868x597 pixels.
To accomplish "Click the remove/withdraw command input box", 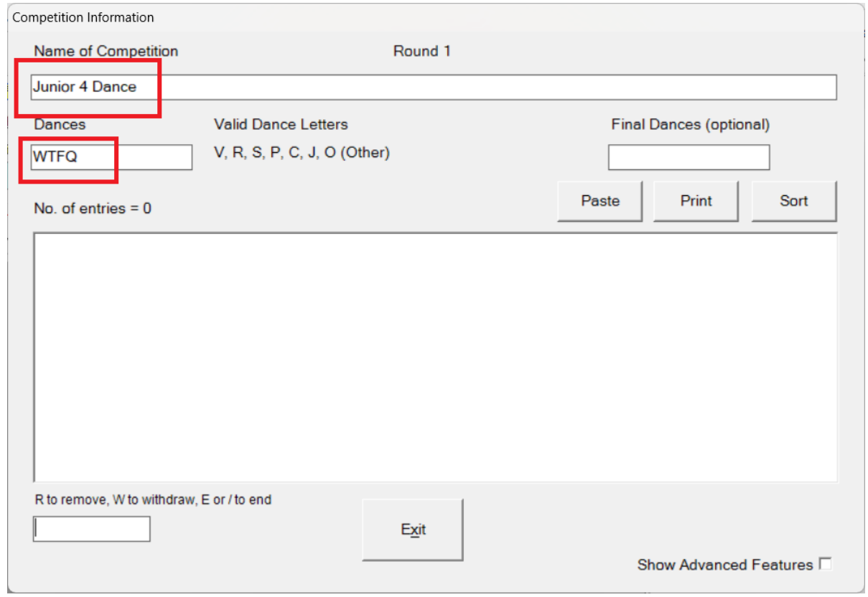I will coord(92,529).
